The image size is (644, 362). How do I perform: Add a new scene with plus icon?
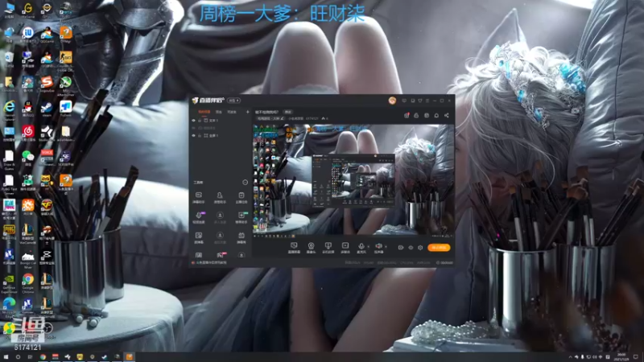point(247,112)
